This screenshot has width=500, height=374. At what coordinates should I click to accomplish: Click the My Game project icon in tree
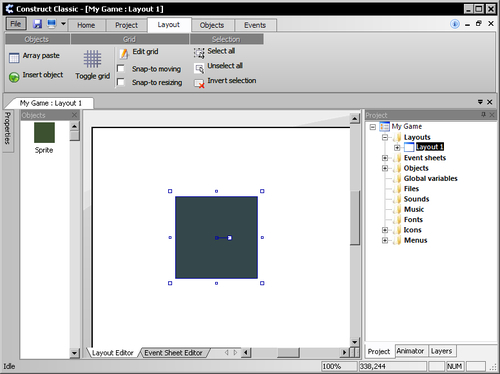pyautogui.click(x=384, y=127)
